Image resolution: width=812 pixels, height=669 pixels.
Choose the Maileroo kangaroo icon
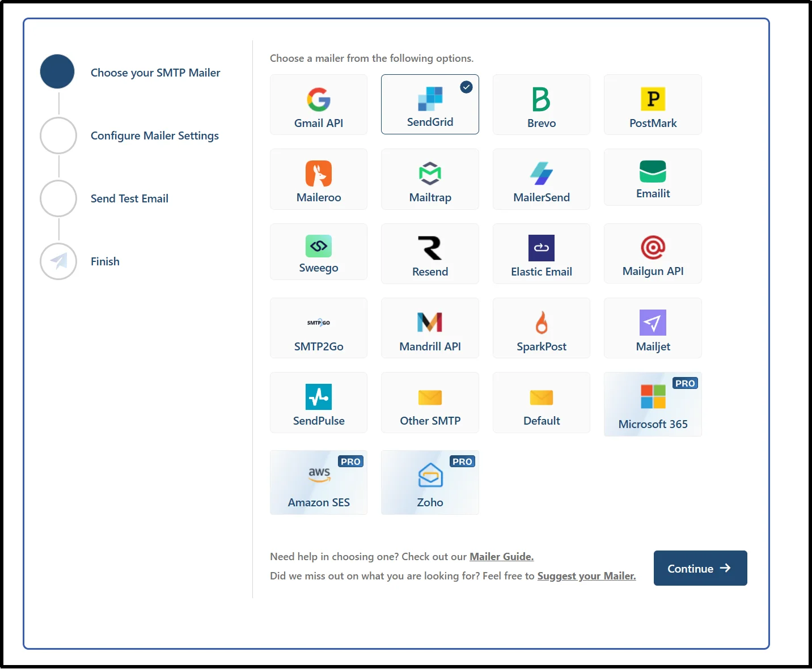[x=319, y=173]
